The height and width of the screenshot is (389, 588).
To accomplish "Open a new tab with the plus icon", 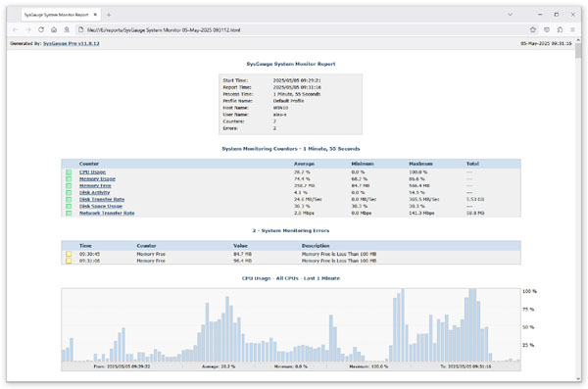I will 109,15.
